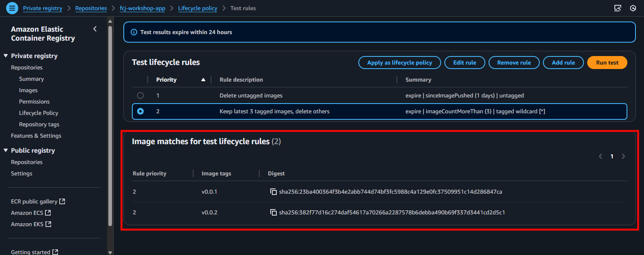Click Lifecycle policy breadcrumb
The image size is (644, 255).
click(x=198, y=8)
